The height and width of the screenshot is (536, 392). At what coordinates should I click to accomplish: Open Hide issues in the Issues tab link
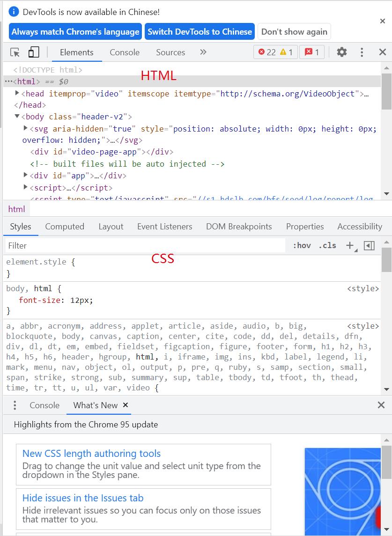point(83,498)
